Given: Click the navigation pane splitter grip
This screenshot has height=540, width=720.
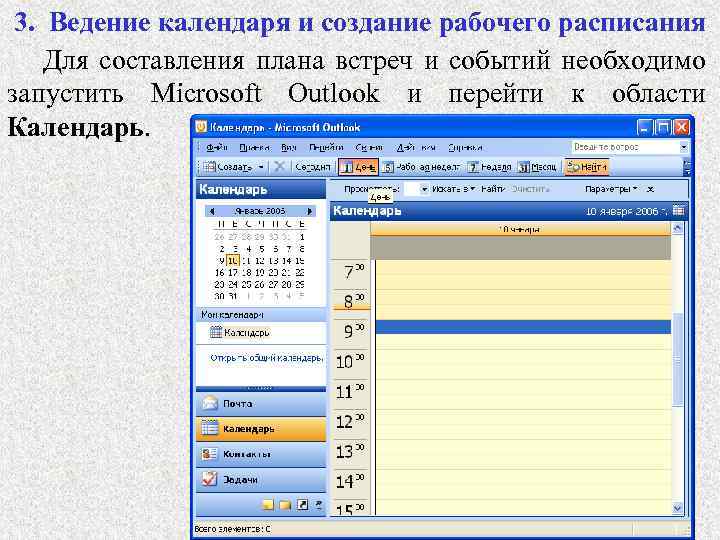Looking at the screenshot, I should [x=261, y=388].
